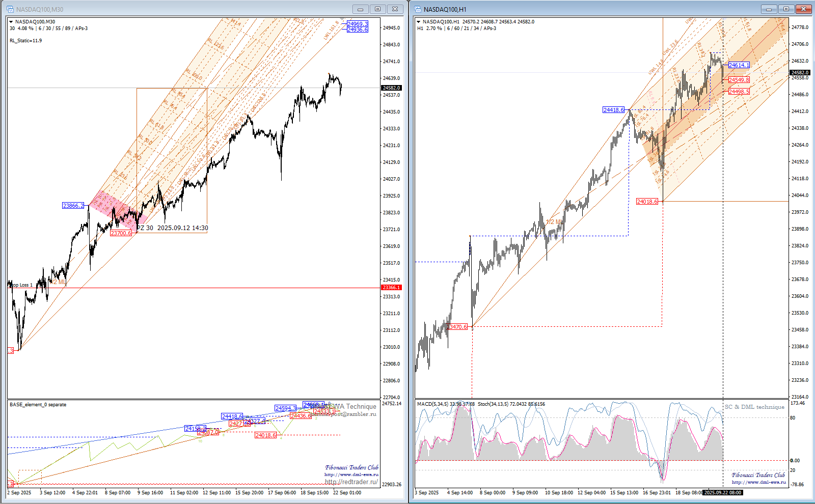Click the 24018.6 red label on H1 chart
Viewport: 815px width, 504px height.
647,202
